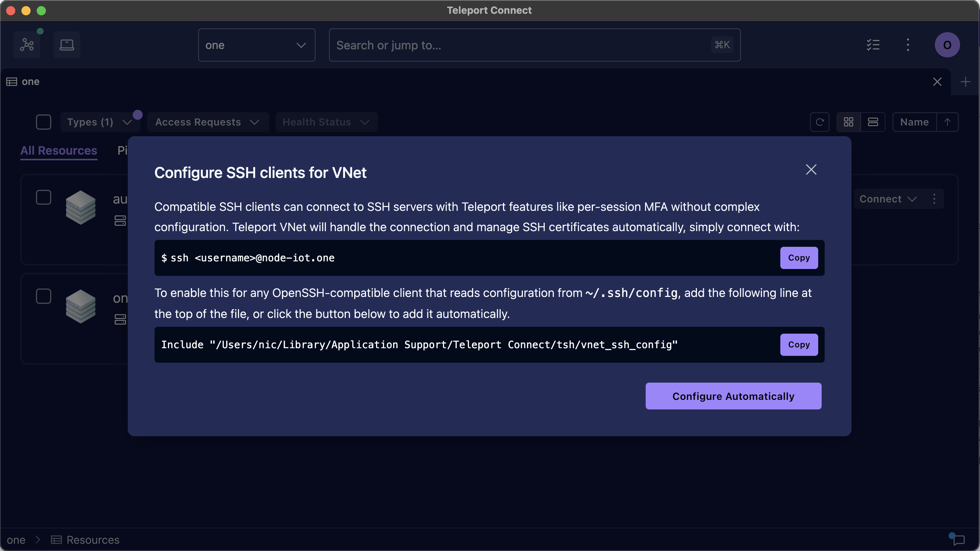Open the Connect dropdown for the server
980x551 pixels.
coord(888,199)
